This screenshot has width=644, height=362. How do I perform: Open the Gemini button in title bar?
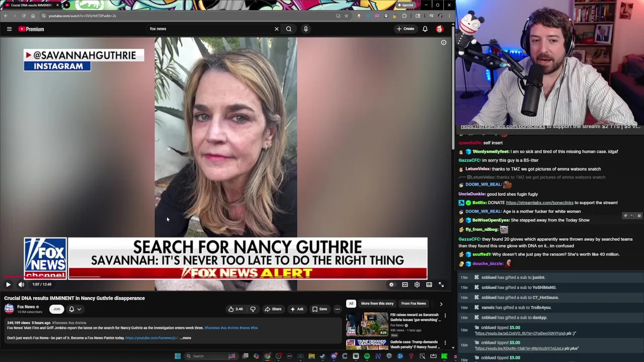tap(405, 5)
